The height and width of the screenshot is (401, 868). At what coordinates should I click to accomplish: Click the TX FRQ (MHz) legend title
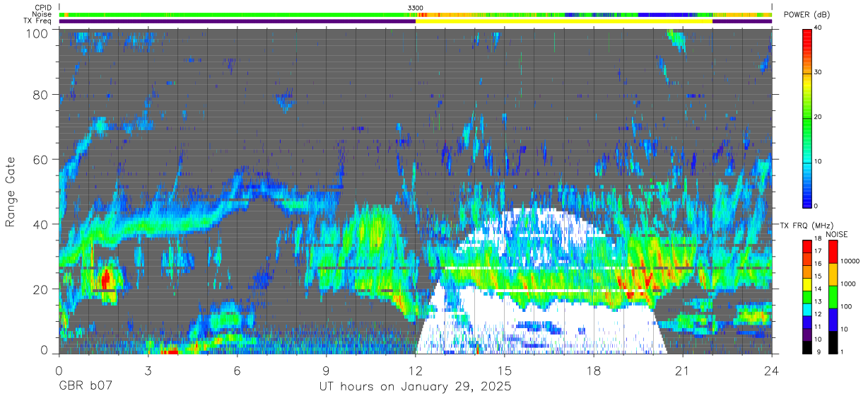pos(806,226)
